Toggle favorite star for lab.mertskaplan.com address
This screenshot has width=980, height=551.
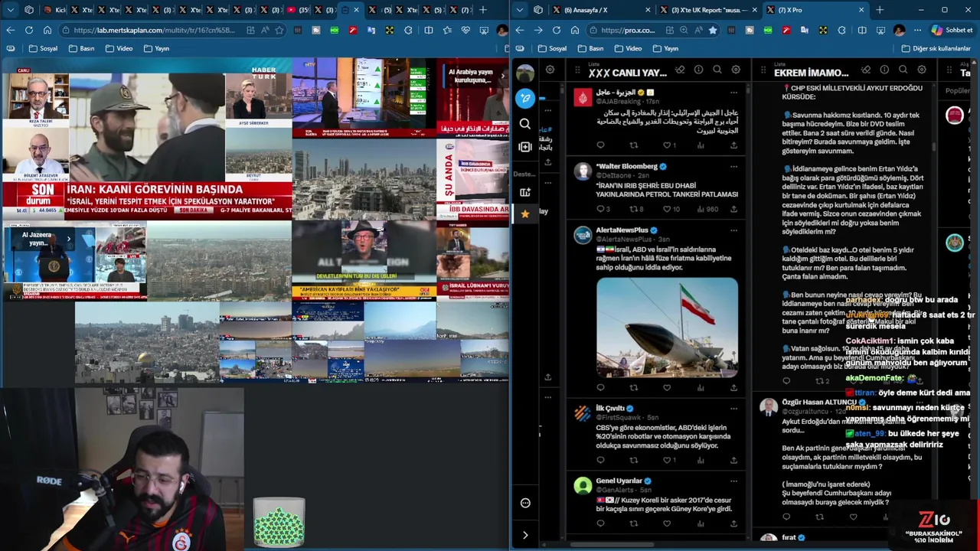279,30
